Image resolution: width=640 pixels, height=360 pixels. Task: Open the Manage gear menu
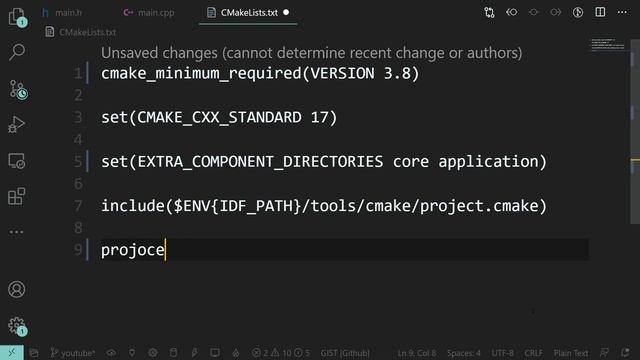(x=17, y=326)
